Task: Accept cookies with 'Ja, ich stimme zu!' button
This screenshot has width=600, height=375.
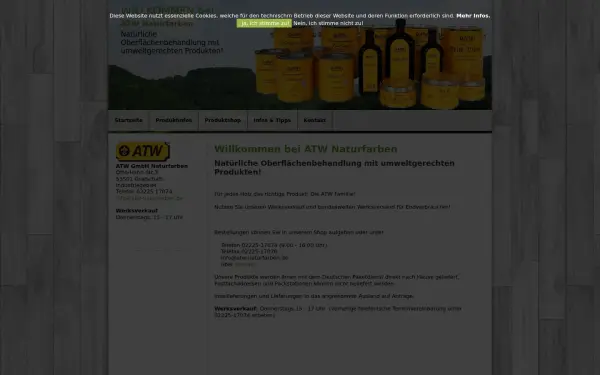Action: click(264, 23)
